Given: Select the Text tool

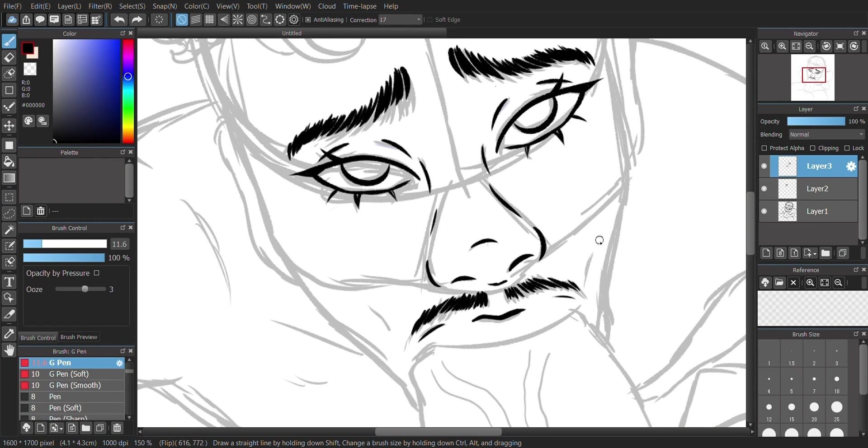Looking at the screenshot, I should [9, 282].
